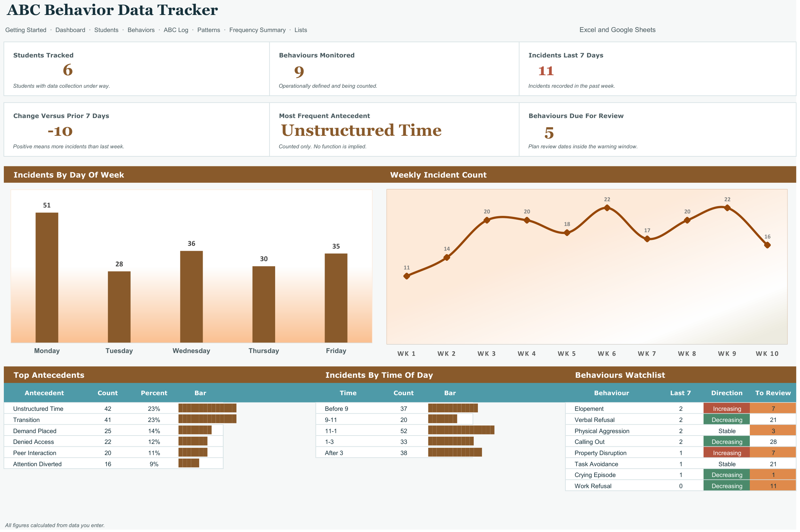
Task: Select the Behaviours Monitored value 9
Action: [299, 72]
